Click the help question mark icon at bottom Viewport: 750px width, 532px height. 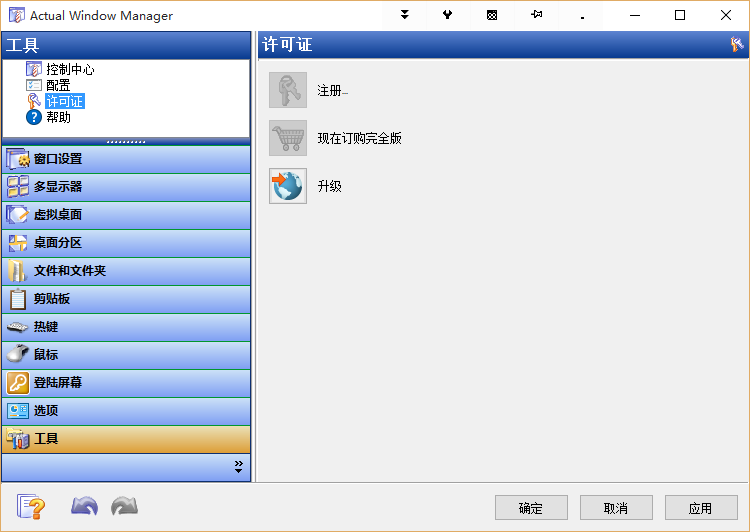31,507
